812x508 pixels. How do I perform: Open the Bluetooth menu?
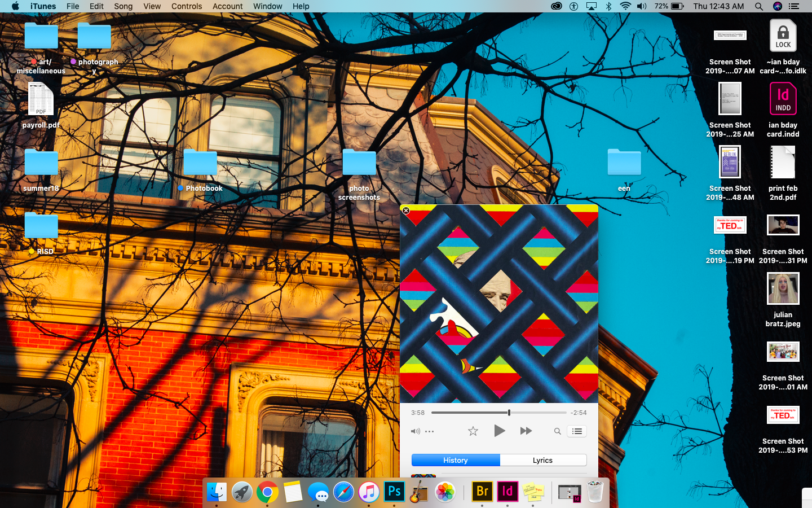[608, 6]
